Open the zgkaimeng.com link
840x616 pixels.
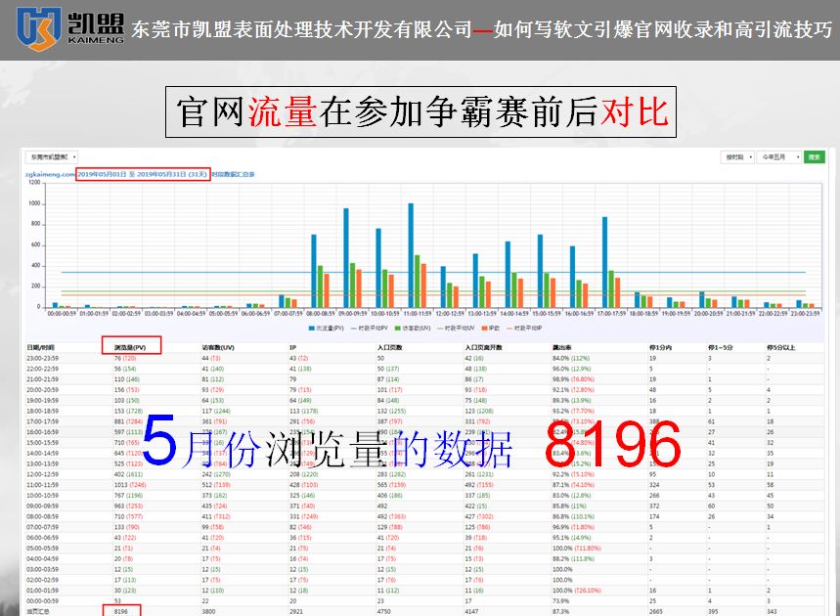[x=48, y=174]
